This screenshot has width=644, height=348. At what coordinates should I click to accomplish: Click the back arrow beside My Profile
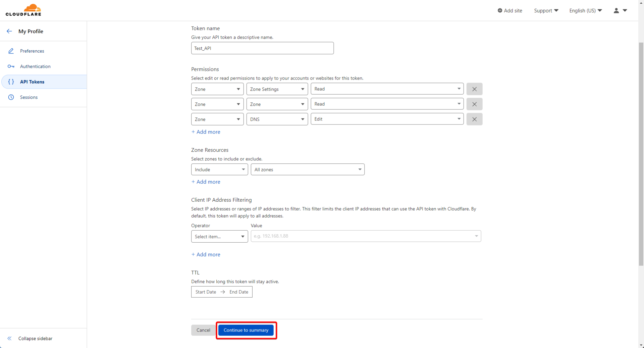pyautogui.click(x=9, y=31)
